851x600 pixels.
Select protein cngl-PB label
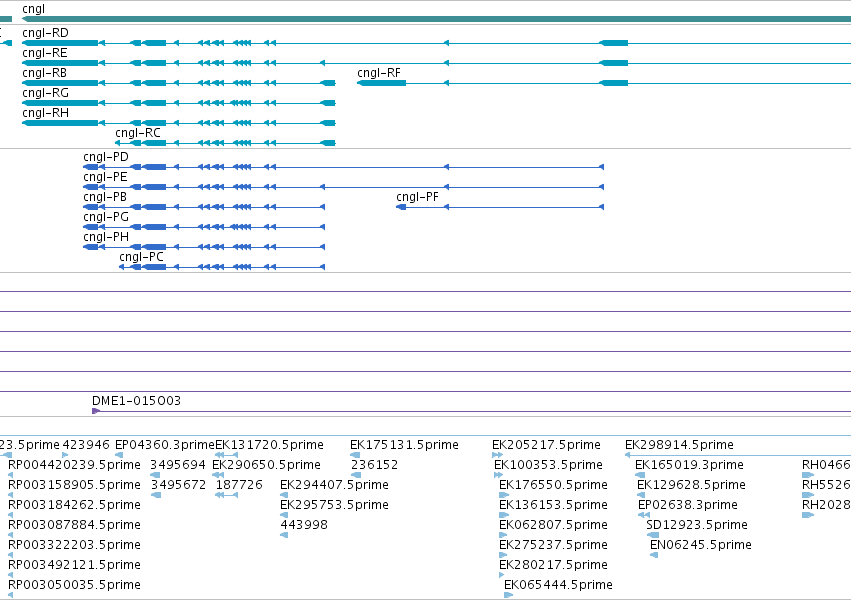click(x=105, y=197)
